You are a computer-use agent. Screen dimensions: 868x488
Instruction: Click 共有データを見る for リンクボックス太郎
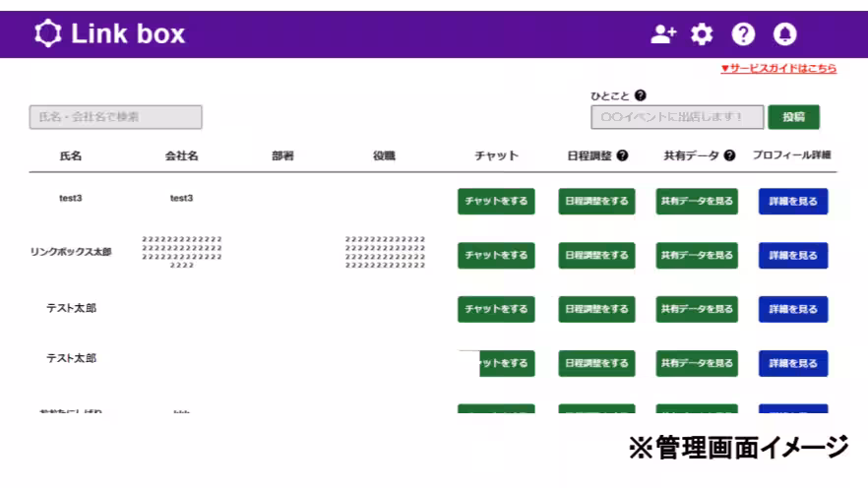coord(697,255)
